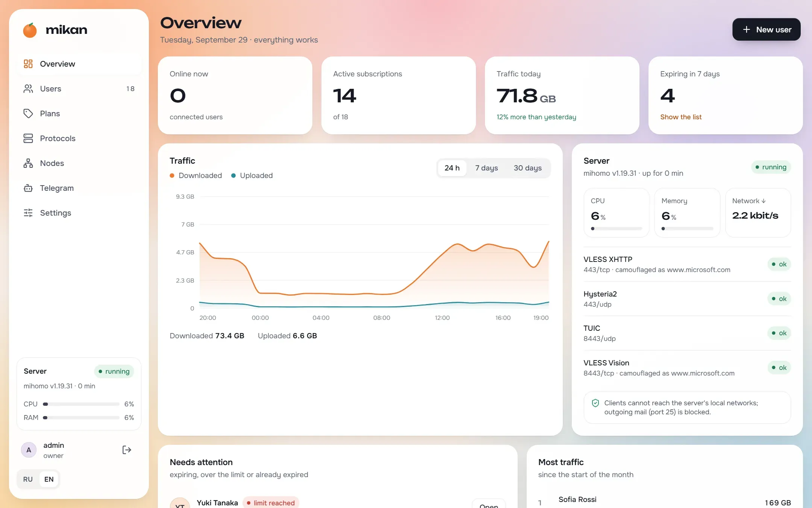Click the Plans tag icon
Viewport: 812px width, 508px height.
click(28, 113)
